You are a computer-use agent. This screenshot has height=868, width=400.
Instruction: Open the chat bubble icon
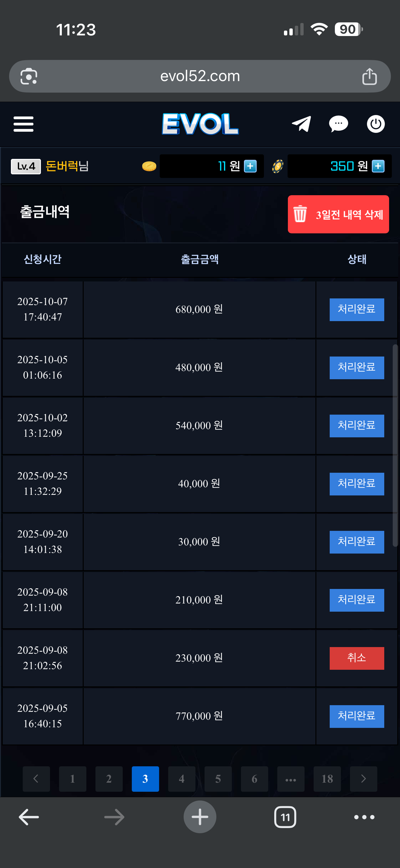(338, 124)
